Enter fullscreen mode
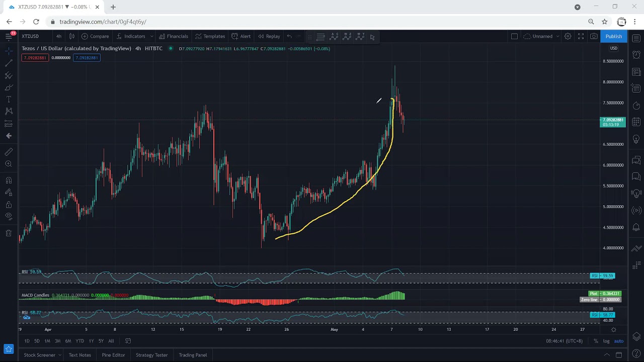The width and height of the screenshot is (644, 362). 581,36
